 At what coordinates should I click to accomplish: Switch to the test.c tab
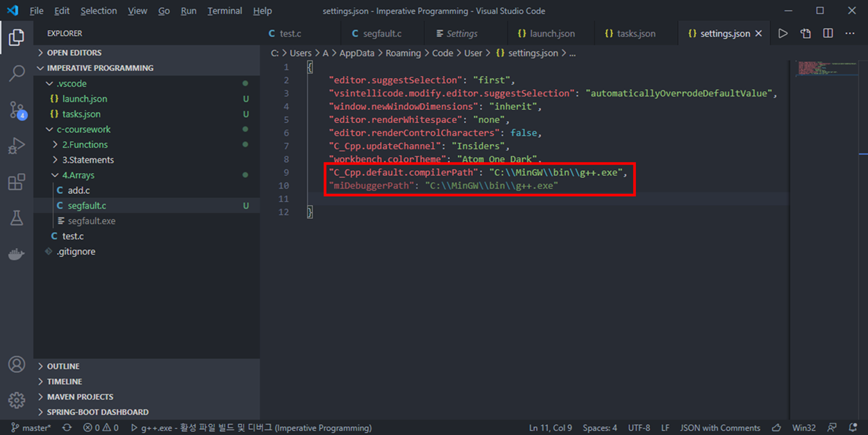[x=301, y=33]
